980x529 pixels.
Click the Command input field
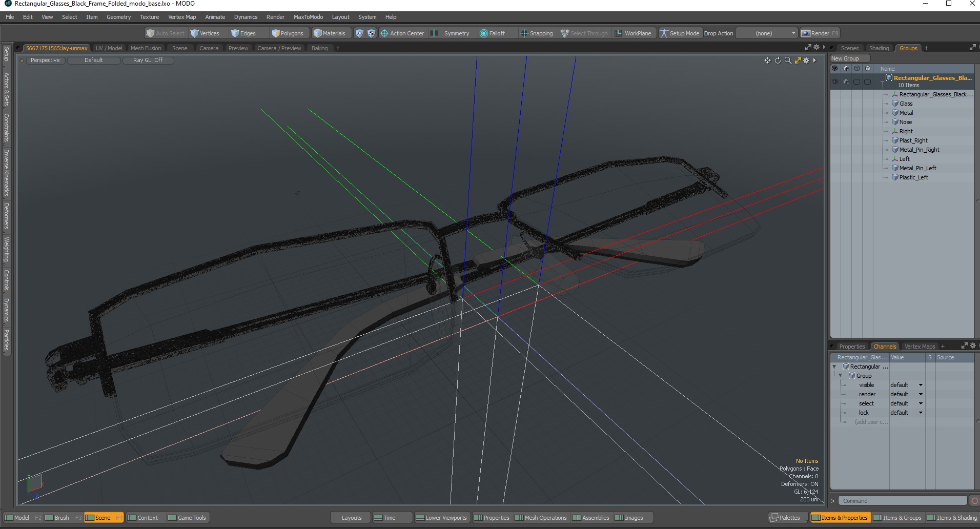tap(903, 501)
